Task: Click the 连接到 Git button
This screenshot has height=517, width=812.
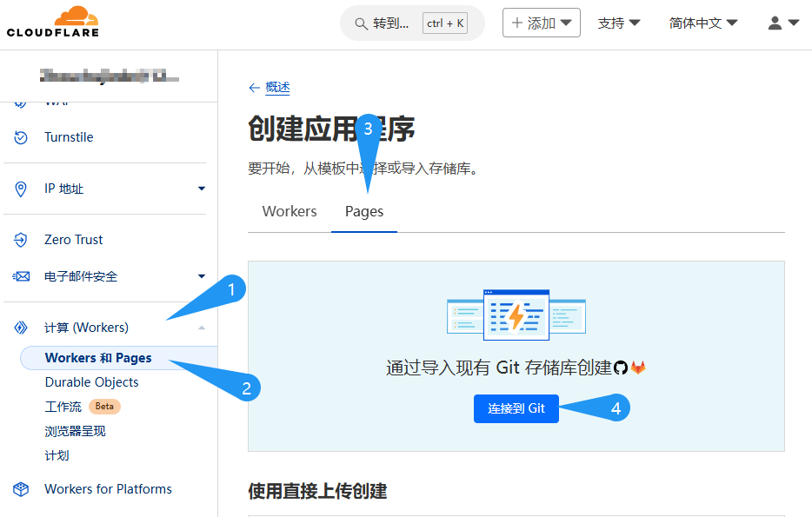Action: (x=516, y=408)
